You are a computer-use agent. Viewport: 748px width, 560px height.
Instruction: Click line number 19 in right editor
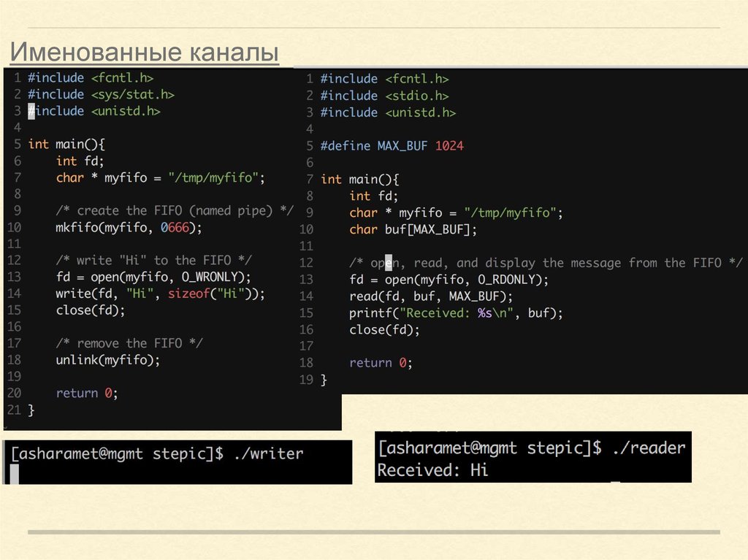click(x=306, y=380)
